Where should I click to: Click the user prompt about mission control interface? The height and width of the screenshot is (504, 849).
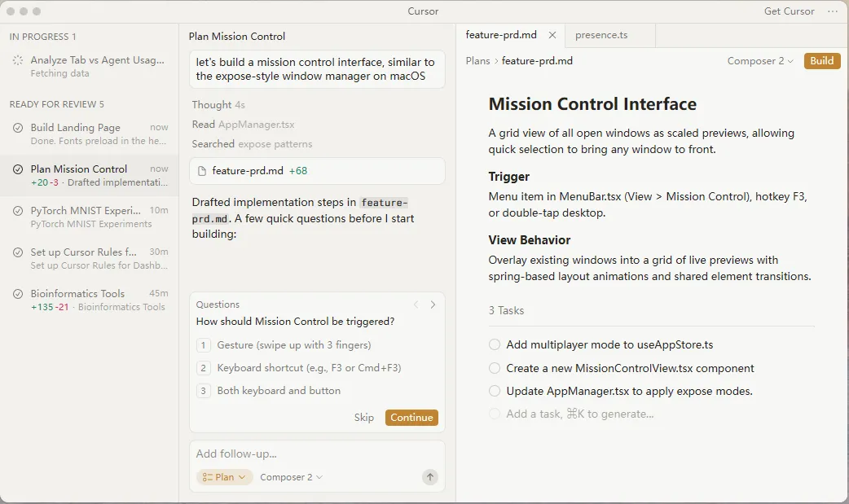(x=317, y=69)
